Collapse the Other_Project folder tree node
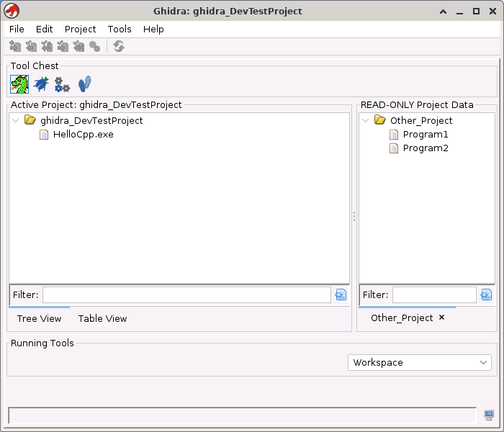 pyautogui.click(x=366, y=120)
